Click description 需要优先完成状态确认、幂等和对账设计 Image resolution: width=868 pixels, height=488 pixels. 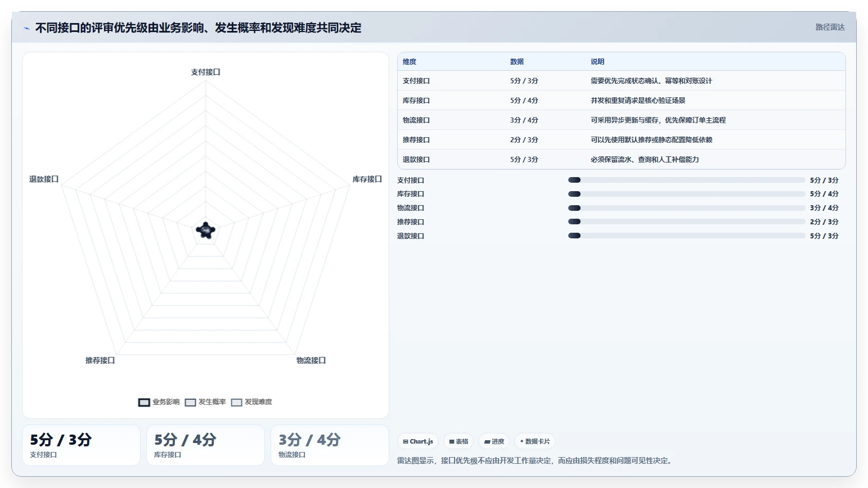pos(651,81)
